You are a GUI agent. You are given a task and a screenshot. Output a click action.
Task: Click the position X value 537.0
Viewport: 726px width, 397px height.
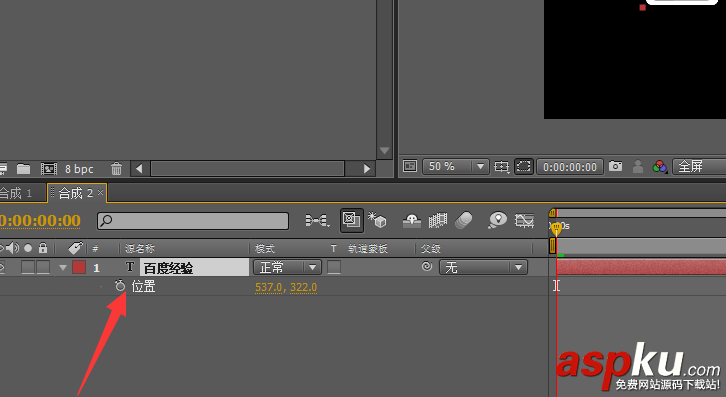[x=269, y=287]
